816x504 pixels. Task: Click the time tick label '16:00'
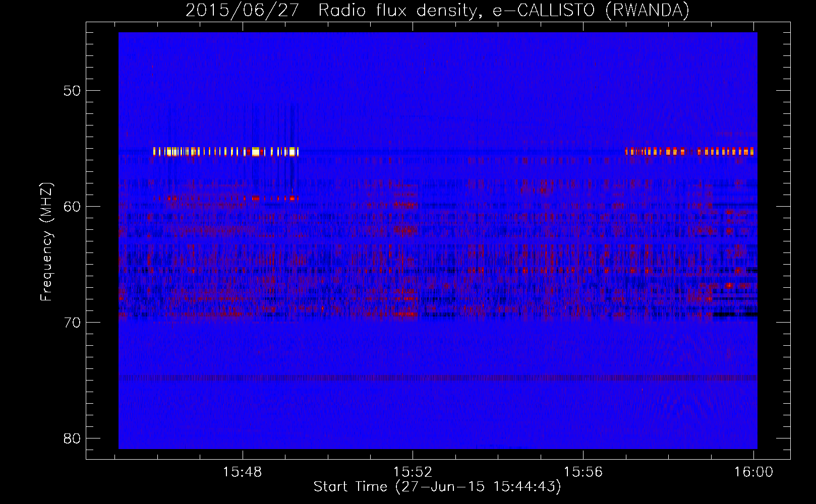point(753,472)
